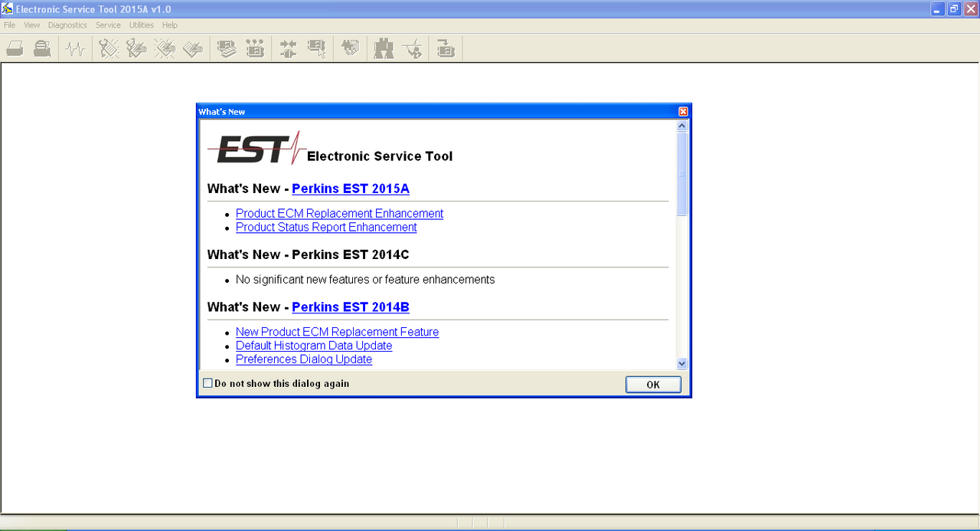Click the ECM with mouse cursor icon

click(x=316, y=49)
